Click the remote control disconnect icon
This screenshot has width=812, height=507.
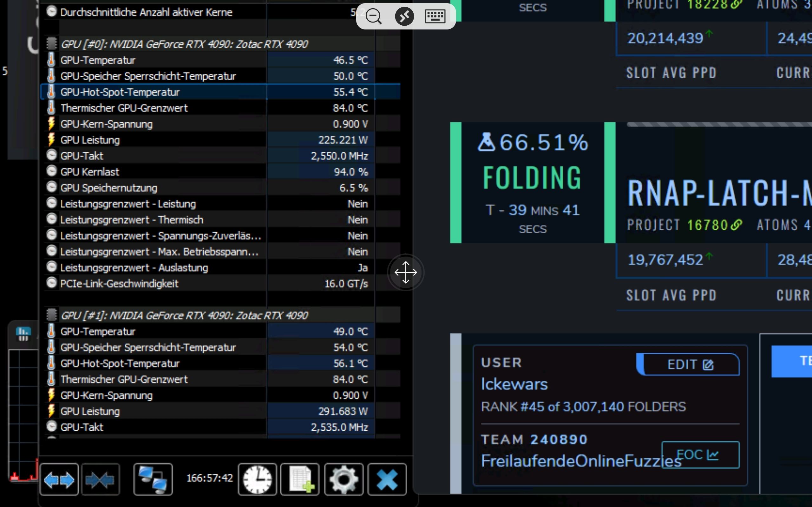(x=404, y=16)
